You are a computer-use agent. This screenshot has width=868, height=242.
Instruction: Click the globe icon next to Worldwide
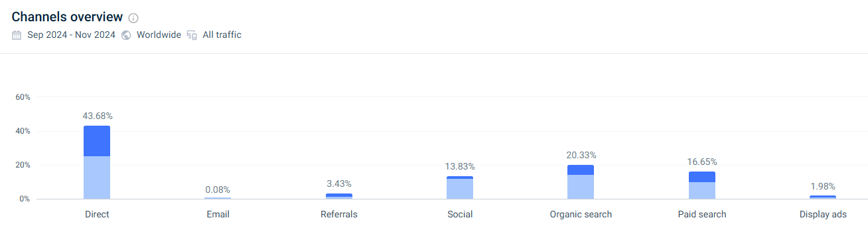point(126,35)
